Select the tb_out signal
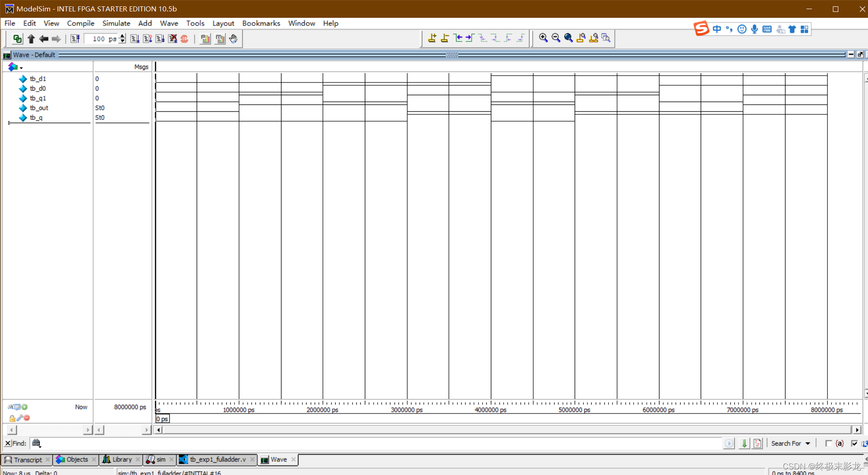Viewport: 868px width, 475px height. (39, 108)
